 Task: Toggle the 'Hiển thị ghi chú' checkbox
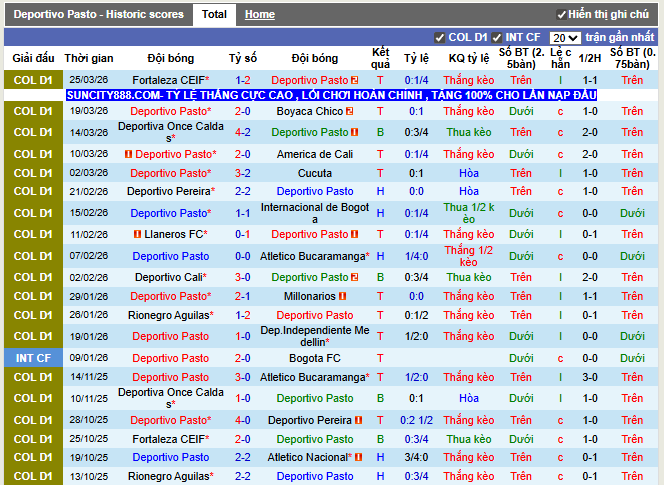click(562, 15)
